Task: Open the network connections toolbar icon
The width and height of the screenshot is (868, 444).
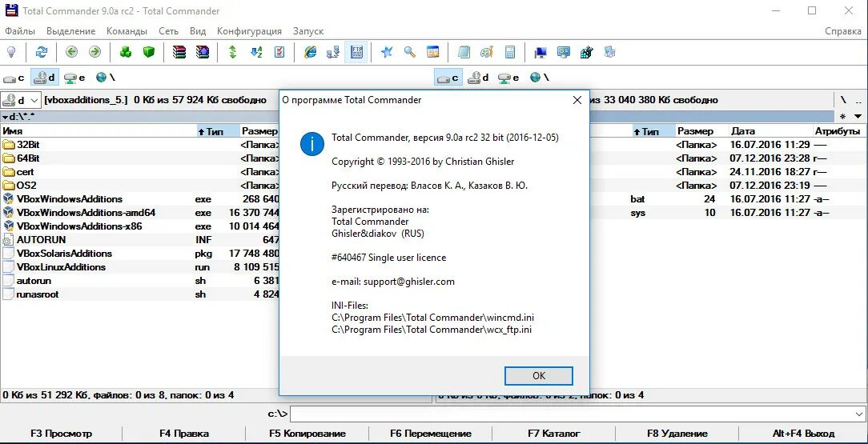Action: (332, 53)
